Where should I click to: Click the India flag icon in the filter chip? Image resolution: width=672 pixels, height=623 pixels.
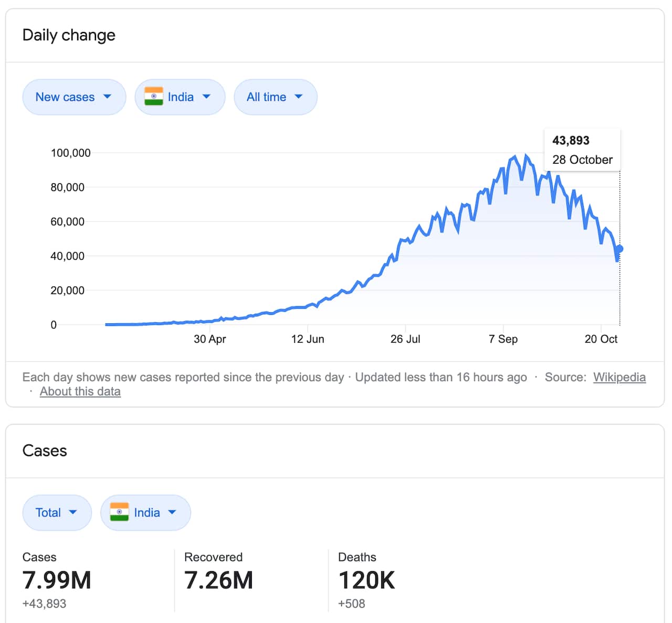(155, 97)
